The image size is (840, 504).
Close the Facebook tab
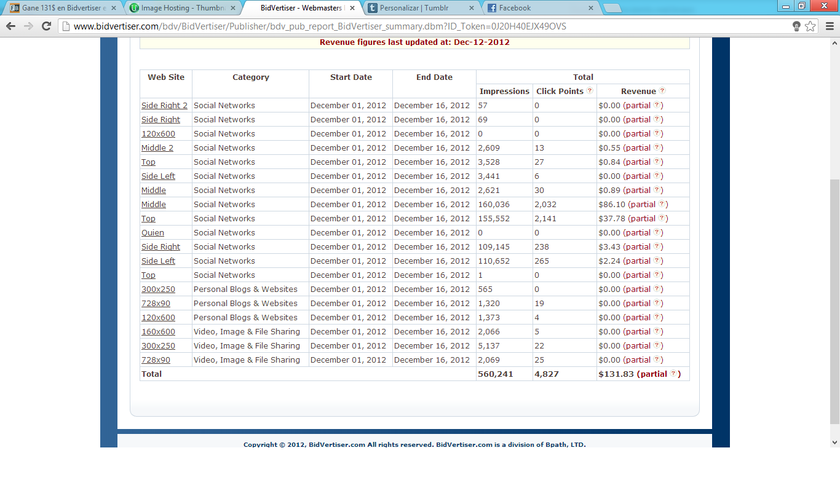[x=590, y=8]
